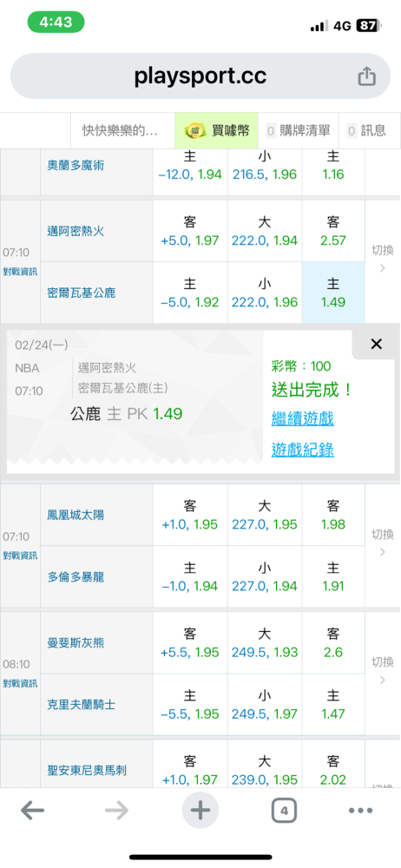
Task: Select 邁阿密熱火 客 +5.0, 1.97 spread
Action: 190,231
